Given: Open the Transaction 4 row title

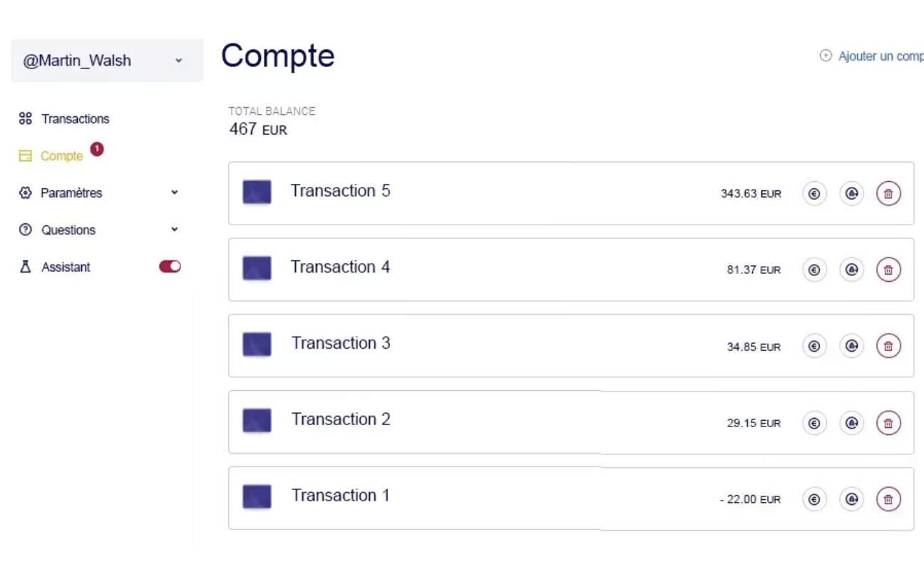Looking at the screenshot, I should click(x=340, y=267).
